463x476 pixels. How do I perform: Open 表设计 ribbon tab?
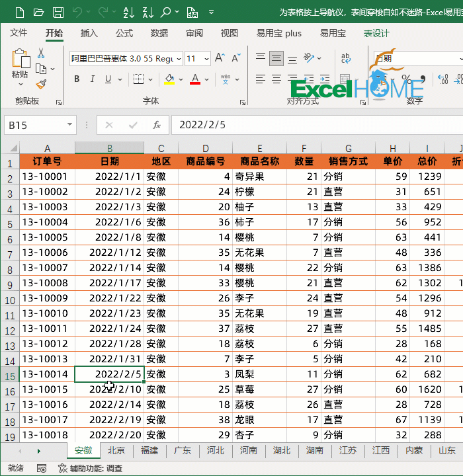click(376, 33)
